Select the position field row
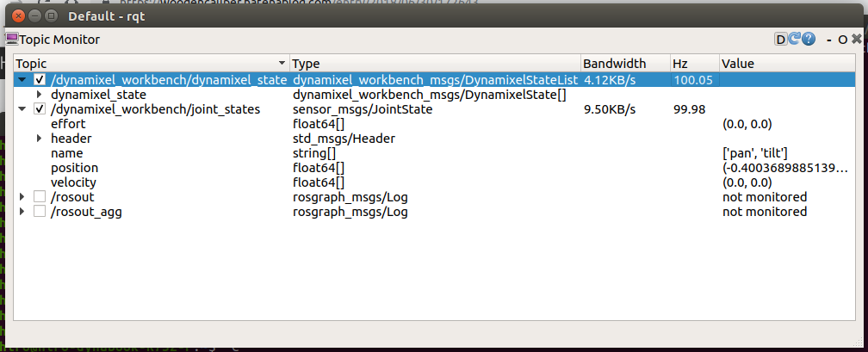This screenshot has width=868, height=352. click(x=434, y=168)
